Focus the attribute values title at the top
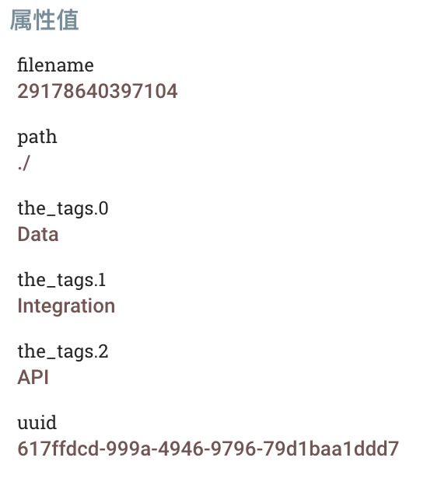 click(44, 20)
